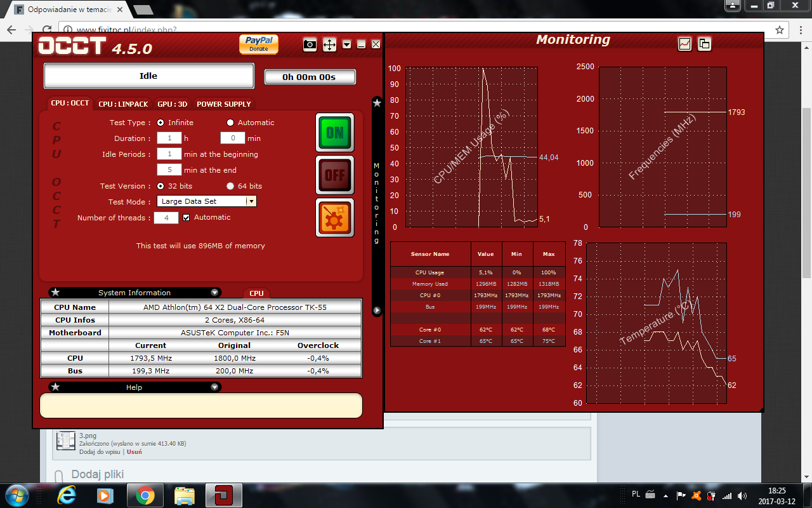
Task: Click the OCCT taskbar icon
Action: (223, 495)
